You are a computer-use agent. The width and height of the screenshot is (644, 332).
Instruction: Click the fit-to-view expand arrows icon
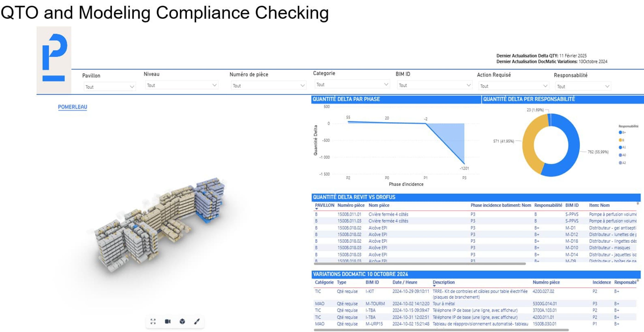pyautogui.click(x=153, y=321)
